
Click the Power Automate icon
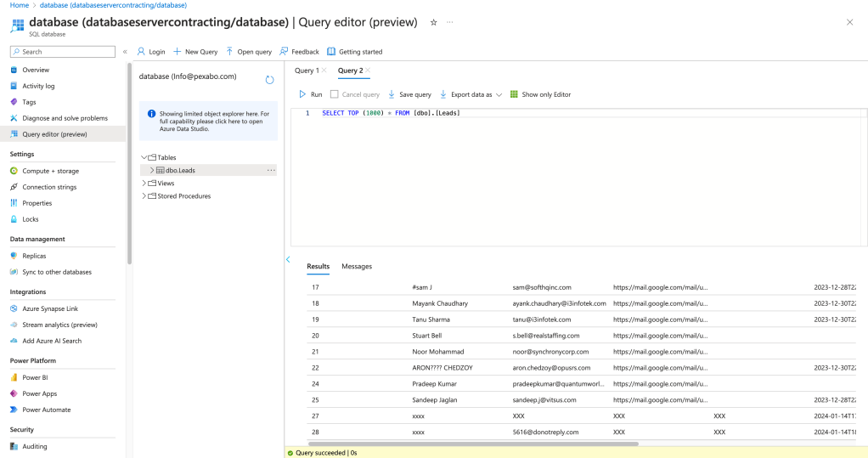(x=14, y=410)
